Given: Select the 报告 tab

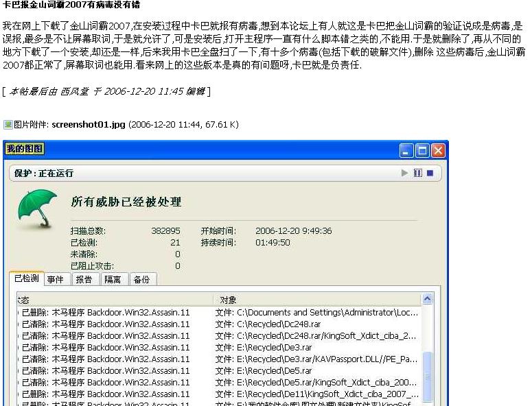Looking at the screenshot, I should pos(84,280).
